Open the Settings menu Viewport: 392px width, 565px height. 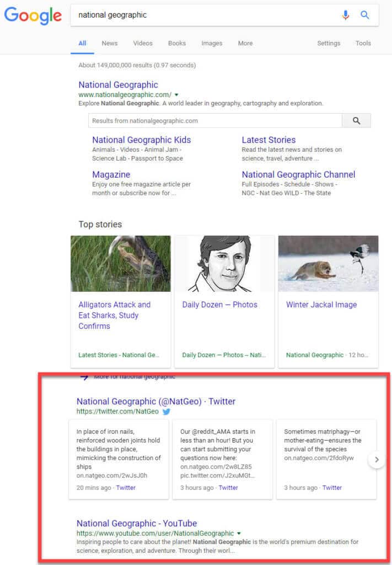coord(329,43)
